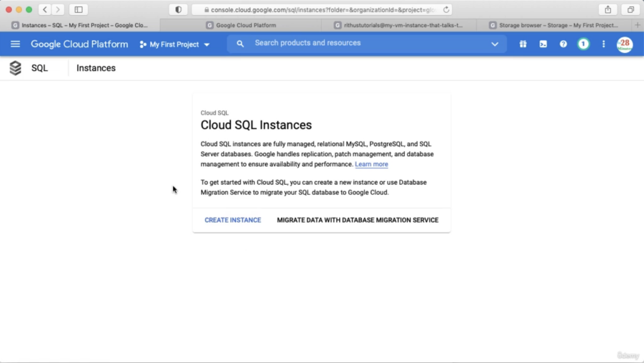Click the Instances page heading
The image size is (644, 363).
click(96, 68)
